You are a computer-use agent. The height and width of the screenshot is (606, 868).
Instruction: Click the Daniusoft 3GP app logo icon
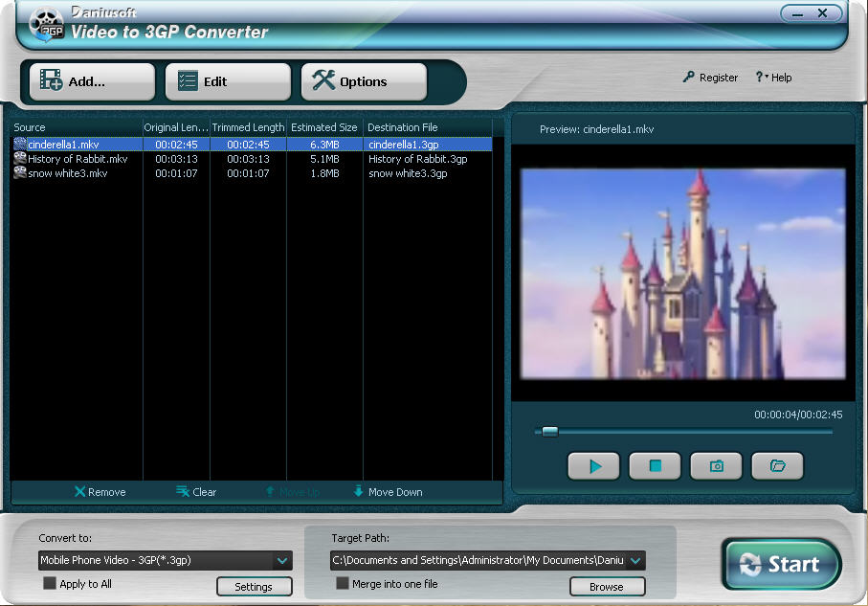tap(47, 25)
